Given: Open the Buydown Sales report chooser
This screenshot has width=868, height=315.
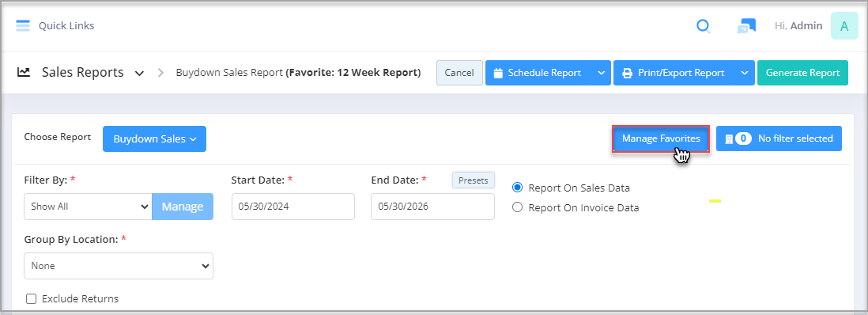Looking at the screenshot, I should 154,139.
